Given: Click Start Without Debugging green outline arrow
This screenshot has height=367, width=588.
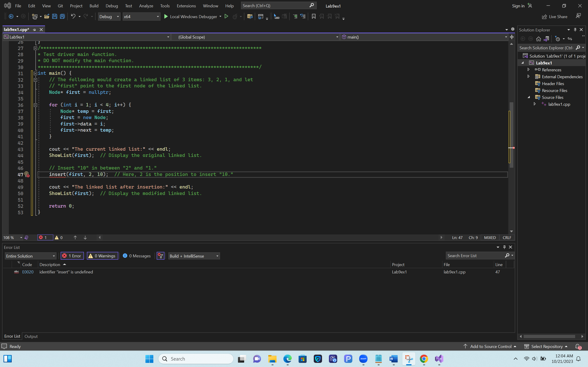Looking at the screenshot, I should point(226,17).
